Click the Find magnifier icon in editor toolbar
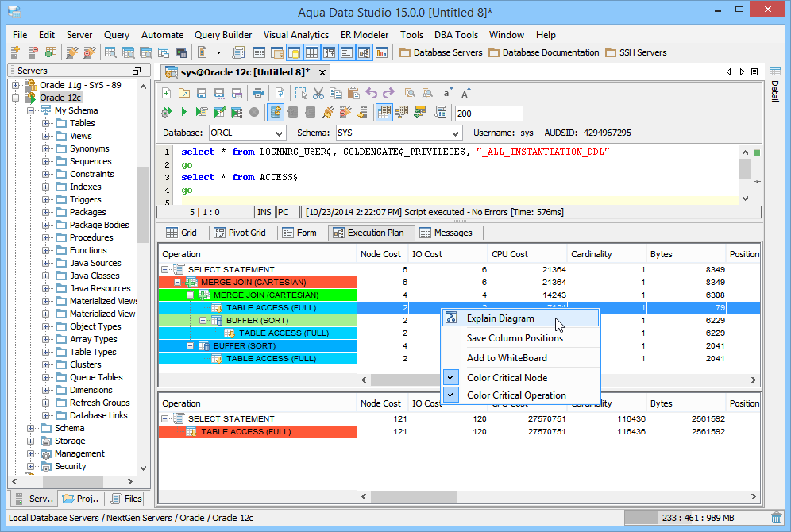Screen dimensions: 791x532 point(410,93)
